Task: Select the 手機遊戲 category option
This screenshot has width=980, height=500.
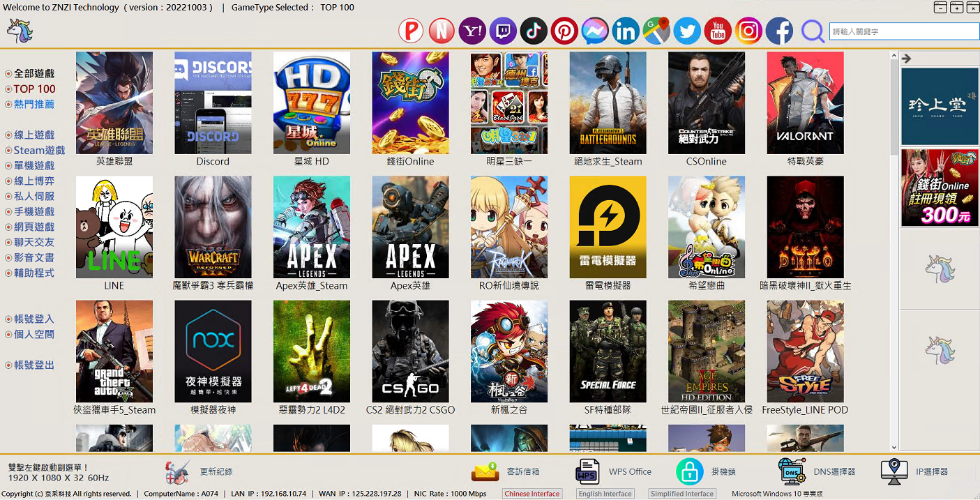Action: click(29, 211)
